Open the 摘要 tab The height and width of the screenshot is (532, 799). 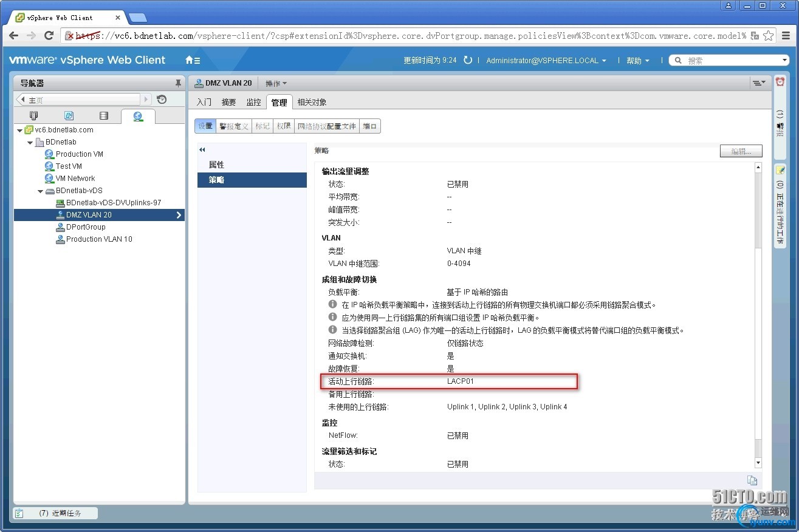229,102
